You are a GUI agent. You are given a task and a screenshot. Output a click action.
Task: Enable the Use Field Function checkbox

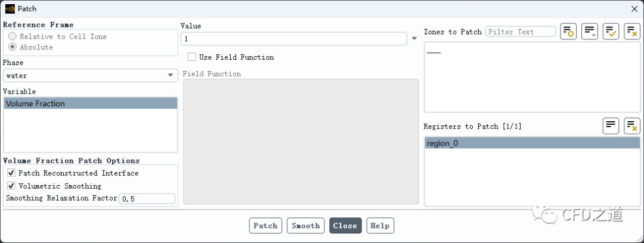coord(192,57)
